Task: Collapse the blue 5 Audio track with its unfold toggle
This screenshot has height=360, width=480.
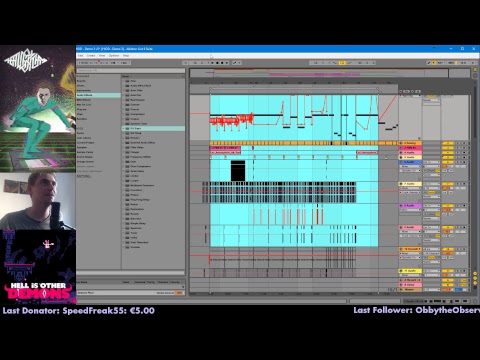Action: (401, 162)
